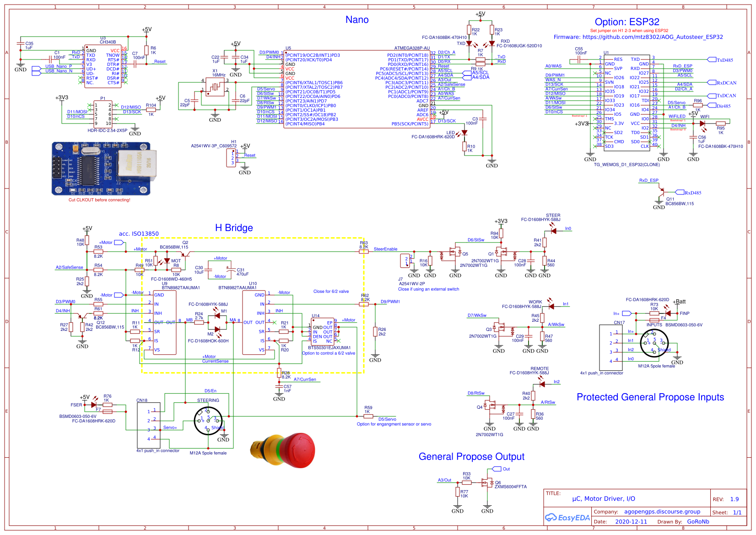Click the Drawn By GoRoNb field
The image size is (756, 535).
coord(697,521)
